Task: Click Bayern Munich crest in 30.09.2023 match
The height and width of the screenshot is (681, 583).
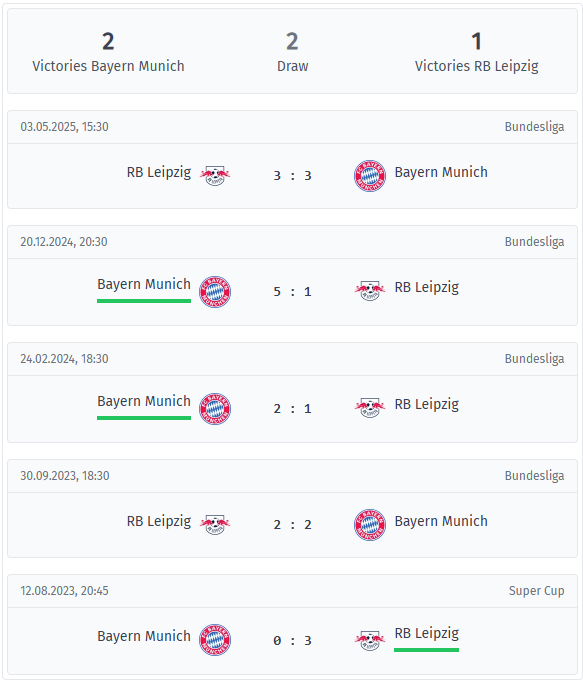Action: [x=370, y=525]
